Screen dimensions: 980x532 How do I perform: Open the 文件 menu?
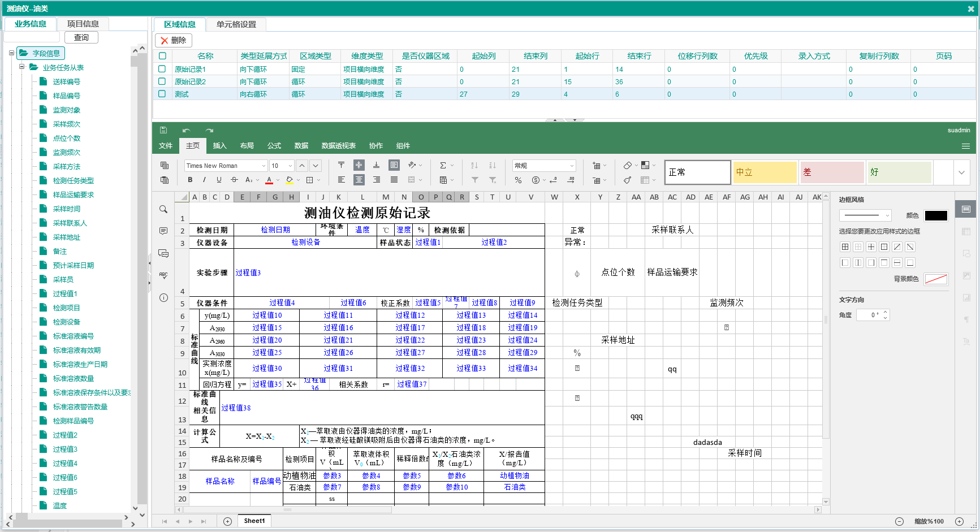(166, 146)
